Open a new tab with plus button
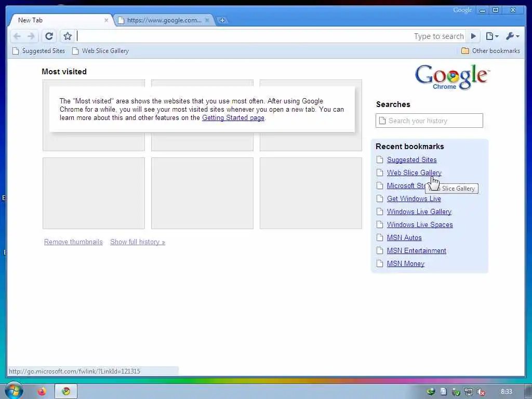Viewport: 532px width, 399px height. 222,20
